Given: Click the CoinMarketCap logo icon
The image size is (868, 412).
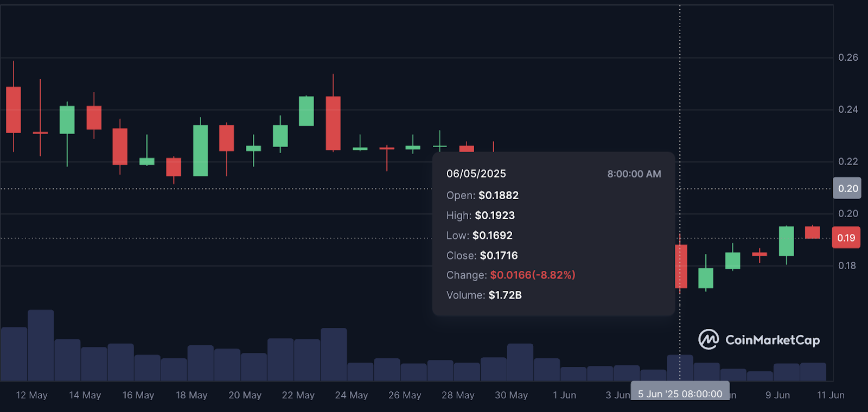Looking at the screenshot, I should coord(709,340).
